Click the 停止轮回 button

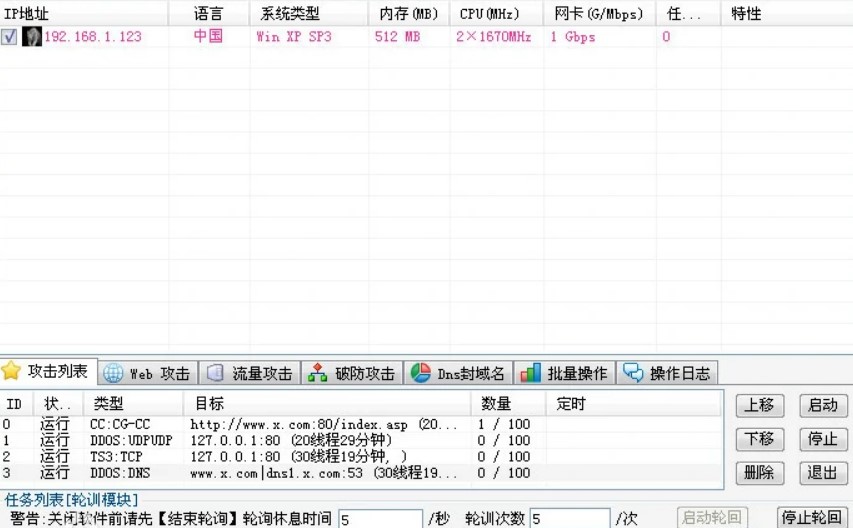tap(812, 517)
